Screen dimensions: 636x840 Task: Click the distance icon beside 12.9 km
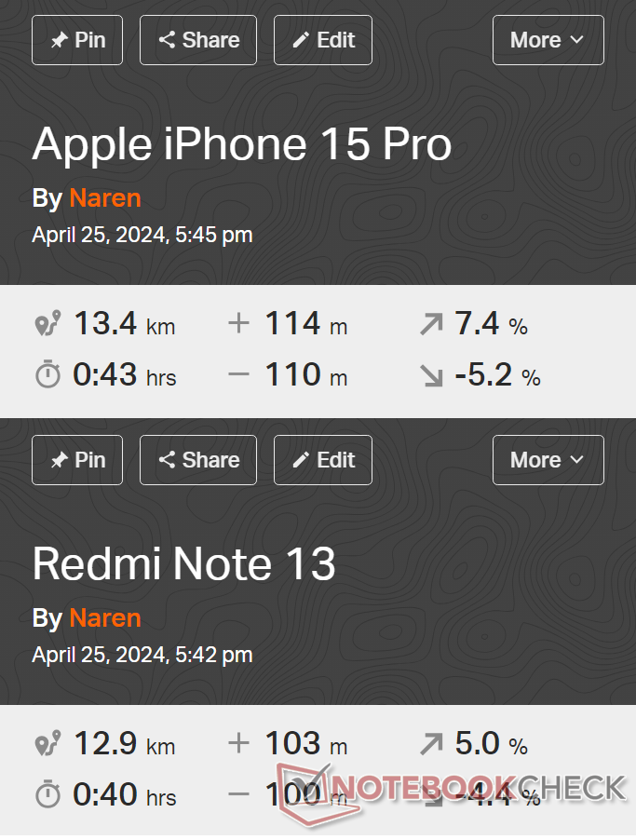tap(47, 743)
